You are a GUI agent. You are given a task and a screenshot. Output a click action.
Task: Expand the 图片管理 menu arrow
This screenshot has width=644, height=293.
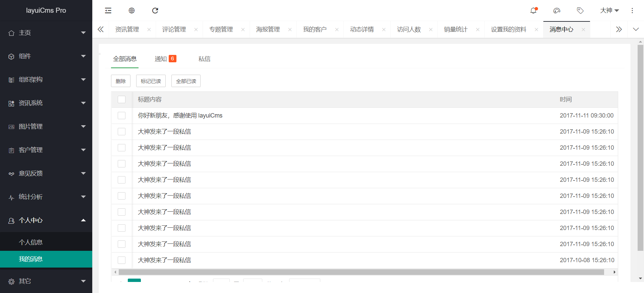click(84, 127)
